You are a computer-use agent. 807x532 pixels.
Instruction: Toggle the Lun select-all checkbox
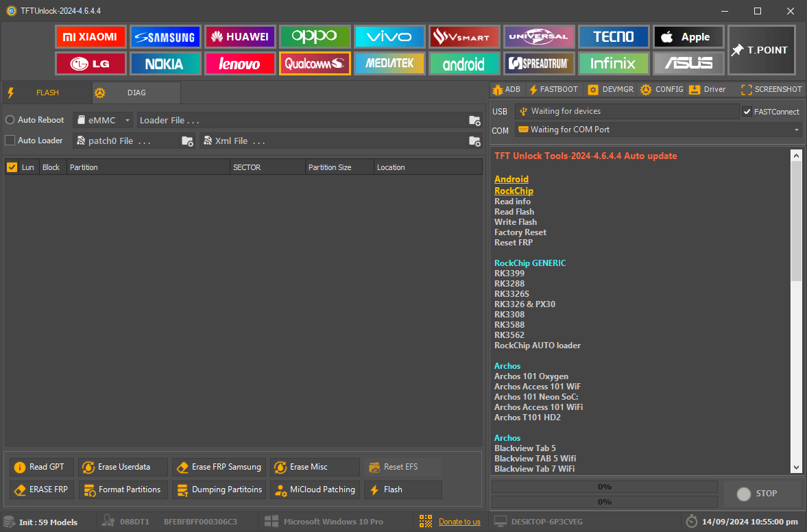[x=12, y=167]
